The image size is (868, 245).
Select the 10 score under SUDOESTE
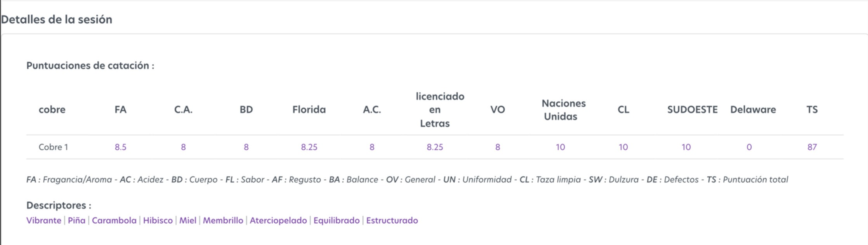coord(686,147)
